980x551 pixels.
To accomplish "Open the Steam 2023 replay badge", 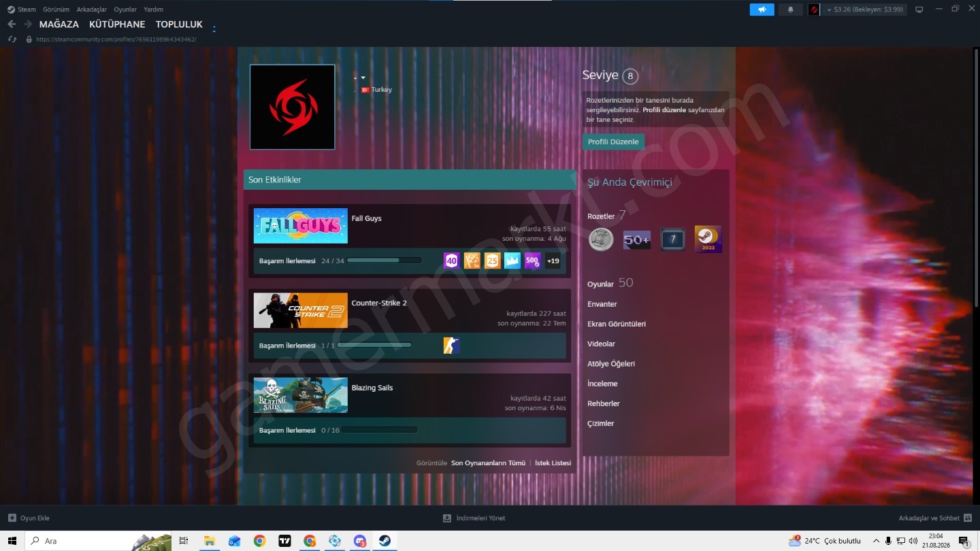I will [x=708, y=239].
